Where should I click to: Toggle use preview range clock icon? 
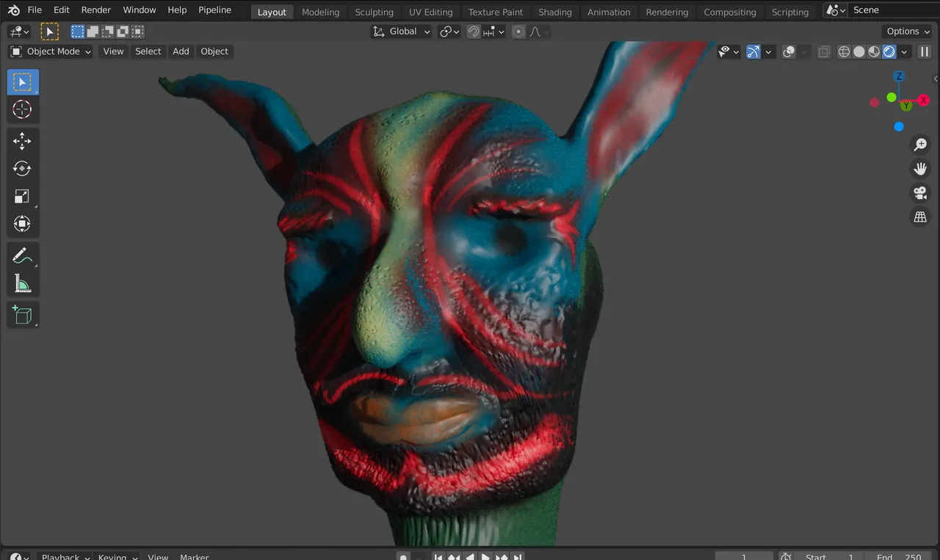click(x=786, y=557)
